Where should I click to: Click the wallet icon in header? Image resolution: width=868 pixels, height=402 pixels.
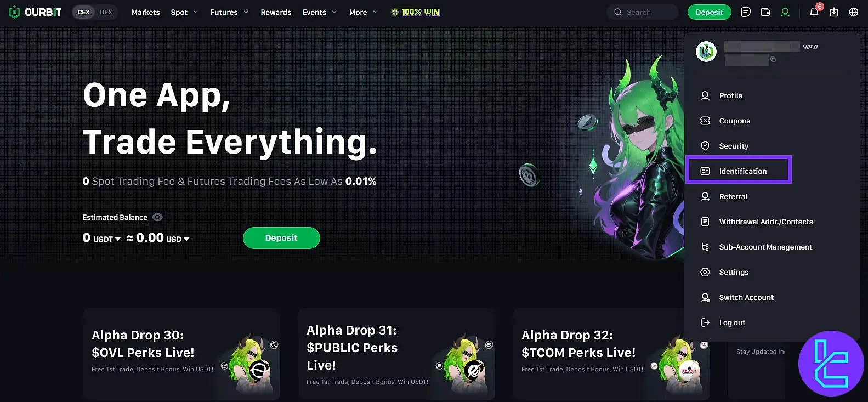[x=765, y=12]
